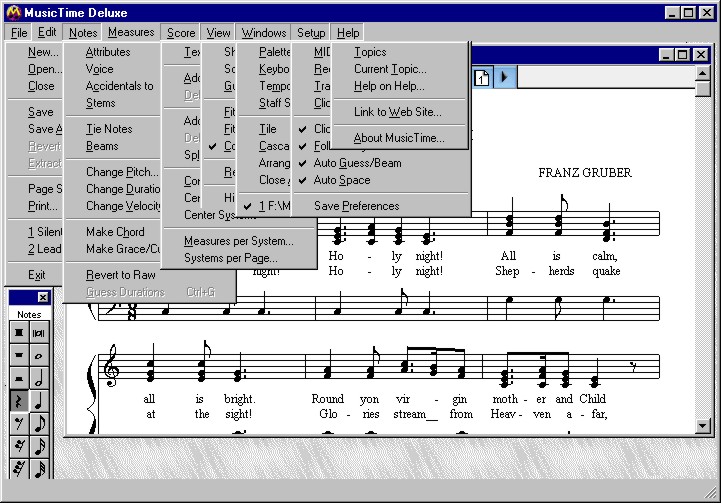The width and height of the screenshot is (721, 503).
Task: Click the page 1 icon in score toolbar
Action: 481,77
